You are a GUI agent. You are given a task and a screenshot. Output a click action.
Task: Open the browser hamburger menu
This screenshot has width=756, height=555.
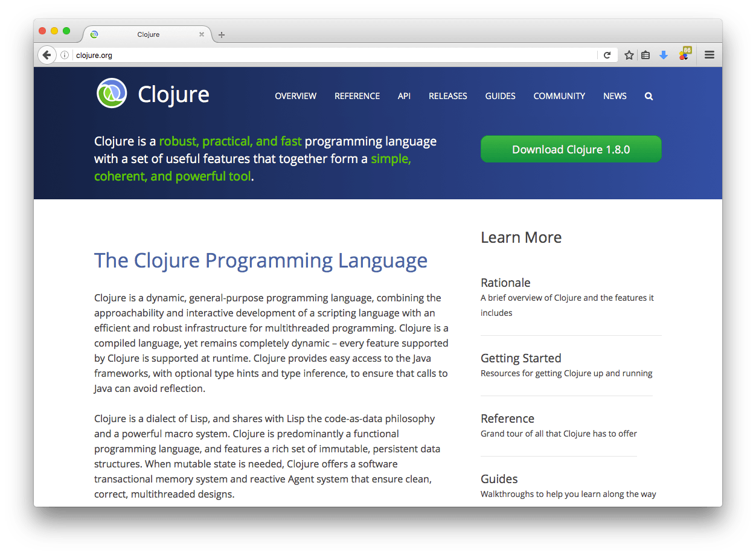click(x=710, y=55)
